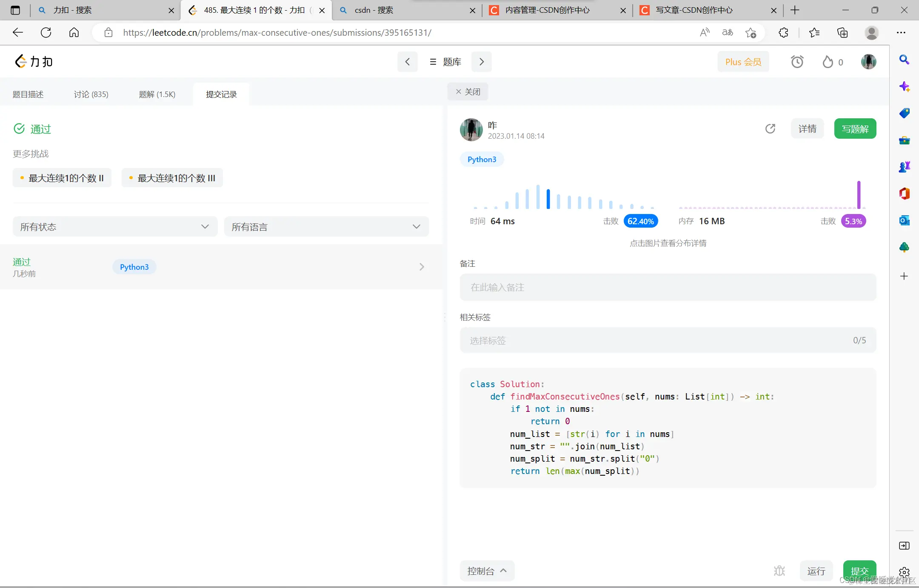Click the LeetCode 力扣 logo
This screenshot has height=588, width=919.
[34, 62]
